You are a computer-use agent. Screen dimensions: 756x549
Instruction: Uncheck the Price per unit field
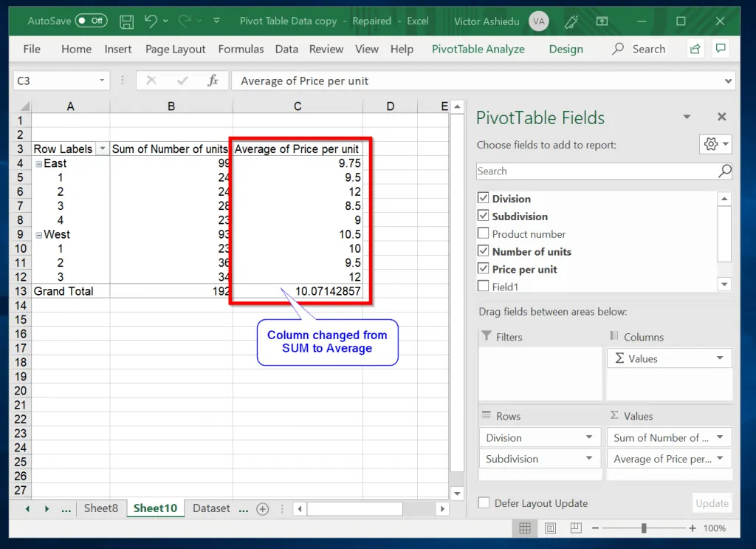point(483,268)
